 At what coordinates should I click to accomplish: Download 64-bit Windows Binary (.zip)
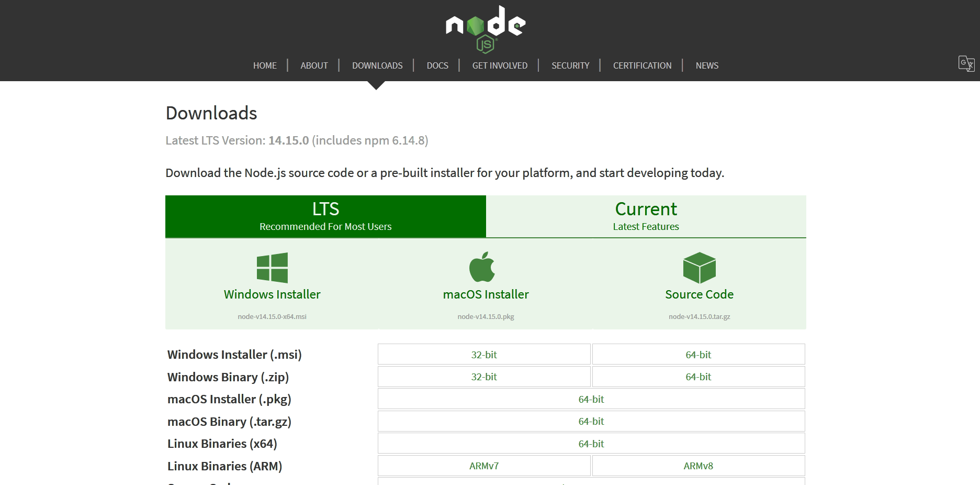699,377
